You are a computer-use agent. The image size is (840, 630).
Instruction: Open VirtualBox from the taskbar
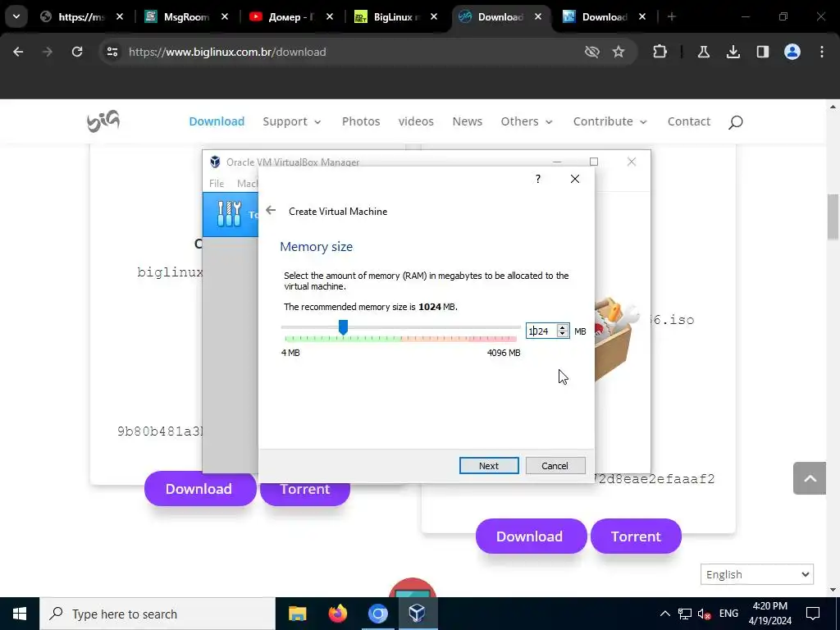point(418,614)
